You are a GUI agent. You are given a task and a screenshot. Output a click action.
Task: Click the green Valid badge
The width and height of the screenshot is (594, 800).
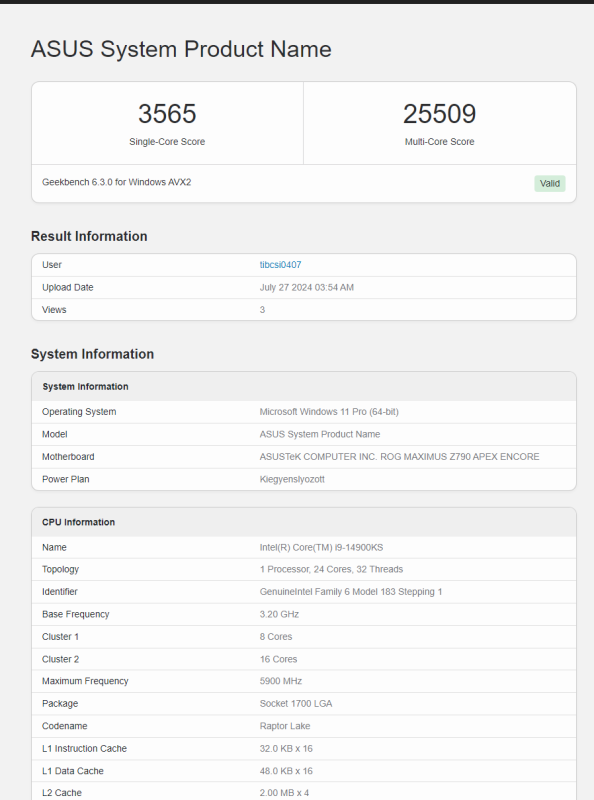click(x=550, y=184)
